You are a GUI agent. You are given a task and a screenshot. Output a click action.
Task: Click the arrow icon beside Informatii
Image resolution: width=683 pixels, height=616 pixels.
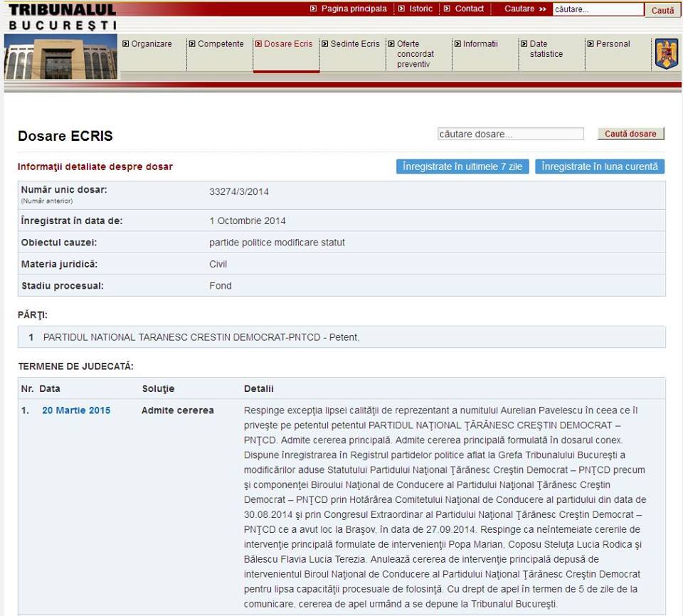point(457,43)
